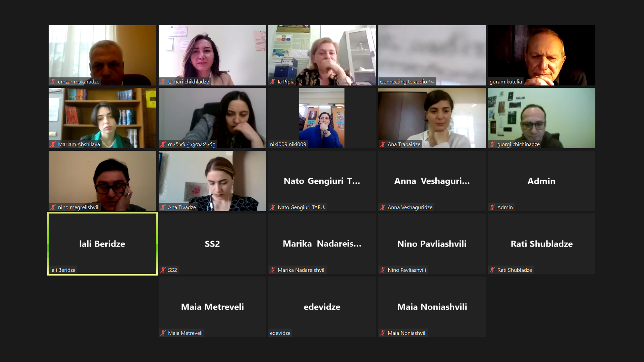Click the highlighted lali Beridze tile

click(x=102, y=244)
